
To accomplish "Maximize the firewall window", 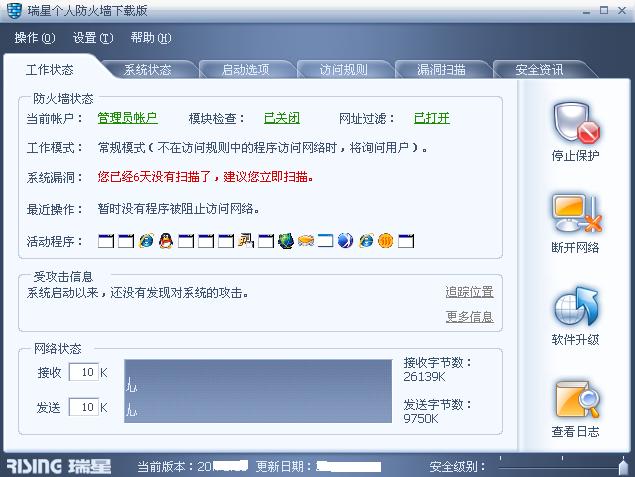I will tap(604, 11).
